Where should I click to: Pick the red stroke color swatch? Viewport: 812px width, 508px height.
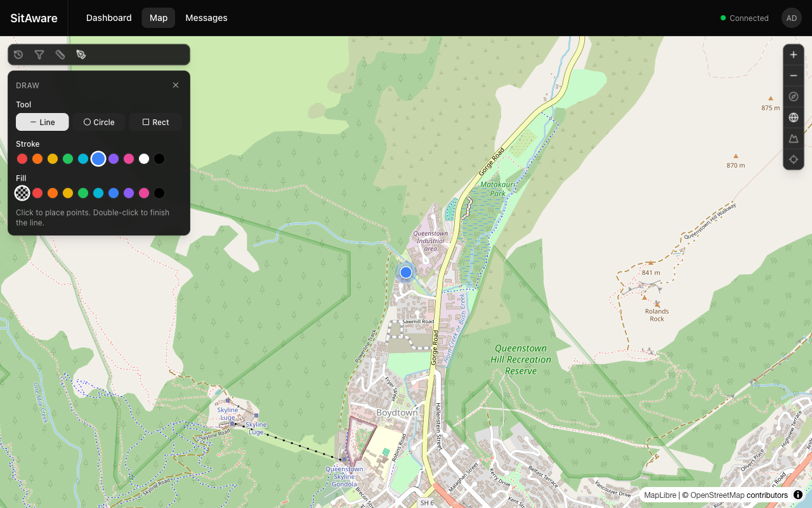(x=22, y=158)
